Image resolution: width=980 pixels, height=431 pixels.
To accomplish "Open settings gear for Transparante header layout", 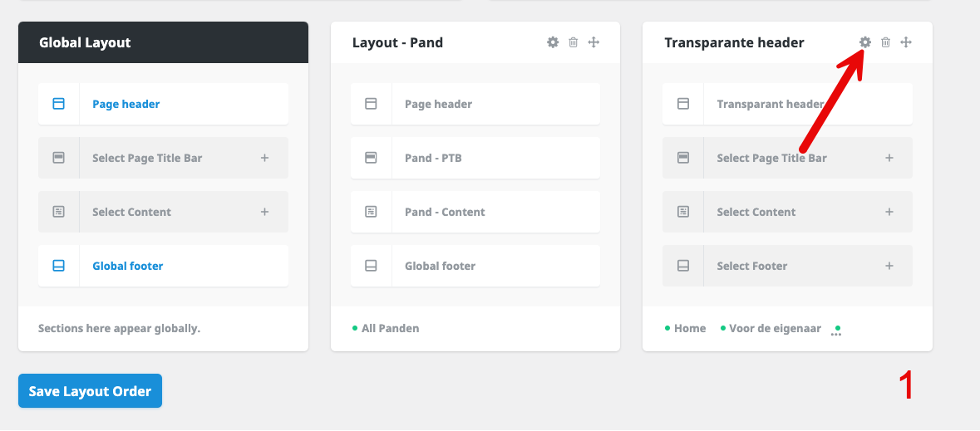I will tap(865, 42).
